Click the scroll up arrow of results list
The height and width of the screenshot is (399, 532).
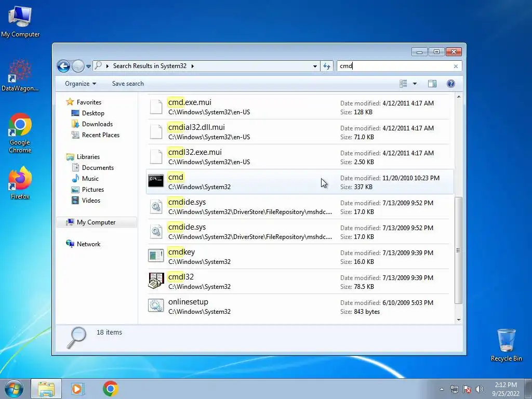point(458,97)
